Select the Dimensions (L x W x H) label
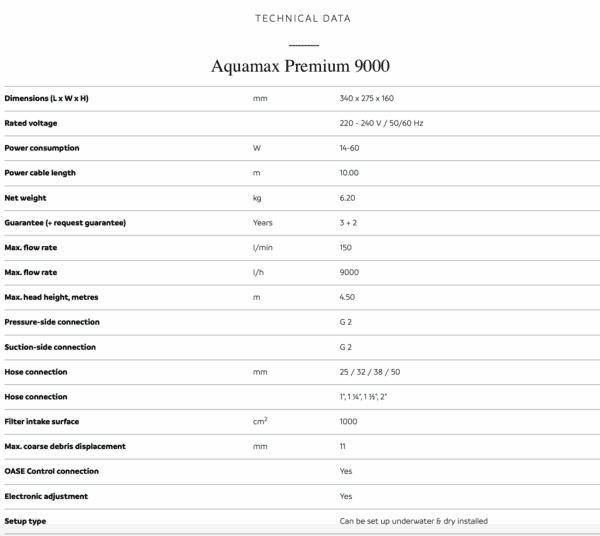600x536 pixels. (x=46, y=98)
